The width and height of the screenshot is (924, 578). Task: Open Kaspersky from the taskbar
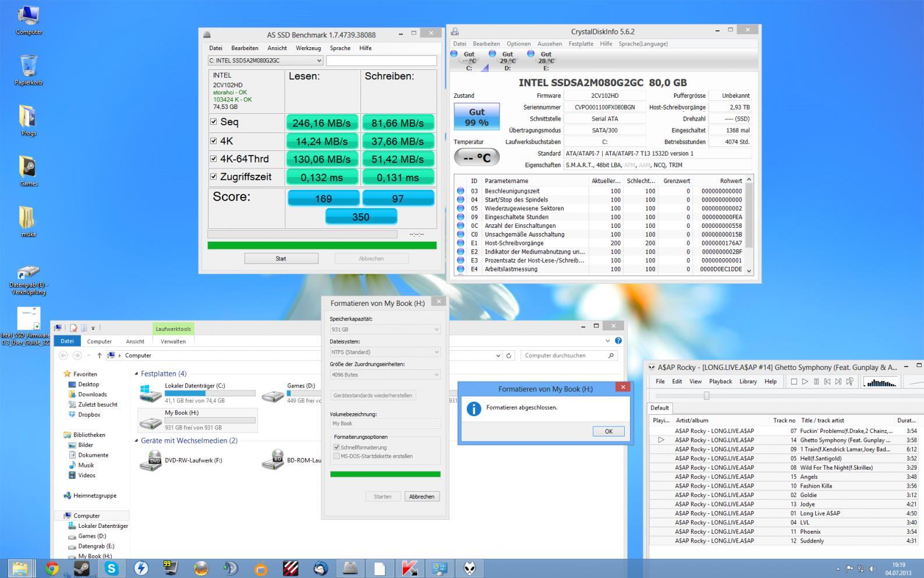(x=409, y=568)
